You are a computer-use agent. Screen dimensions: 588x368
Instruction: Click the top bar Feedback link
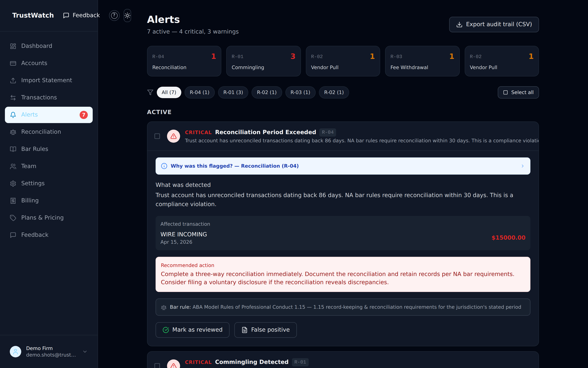81,15
